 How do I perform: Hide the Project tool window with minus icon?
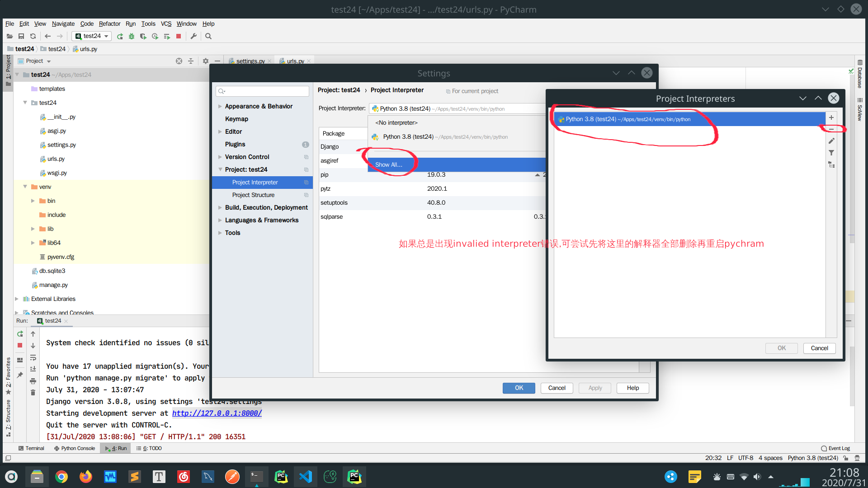coord(217,61)
